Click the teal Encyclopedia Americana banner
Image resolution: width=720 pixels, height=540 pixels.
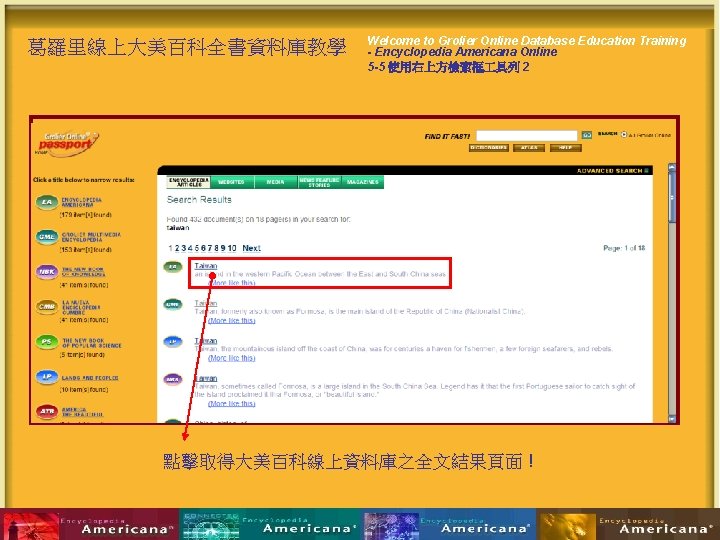coord(271,524)
